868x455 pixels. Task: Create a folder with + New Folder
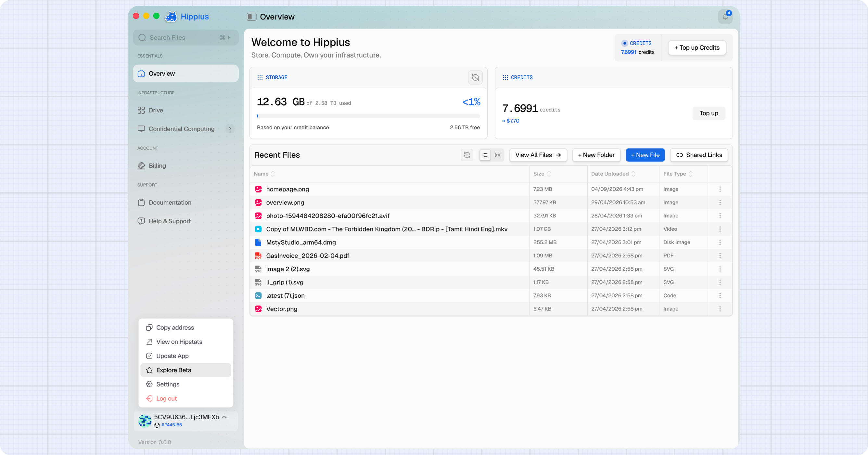596,155
